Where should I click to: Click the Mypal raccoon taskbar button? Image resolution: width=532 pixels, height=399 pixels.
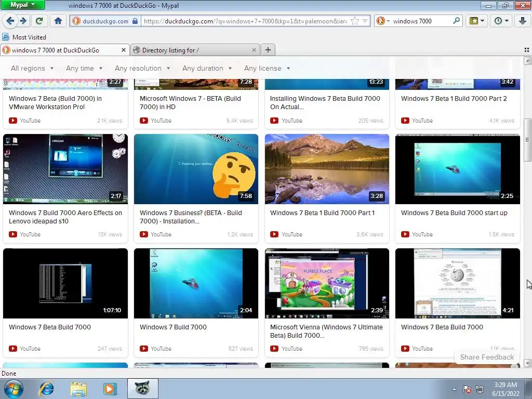(142, 389)
